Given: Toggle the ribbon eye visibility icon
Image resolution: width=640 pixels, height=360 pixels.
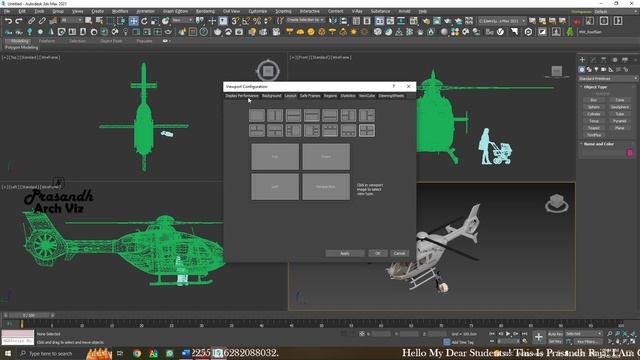Looking at the screenshot, I should pyautogui.click(x=165, y=41).
